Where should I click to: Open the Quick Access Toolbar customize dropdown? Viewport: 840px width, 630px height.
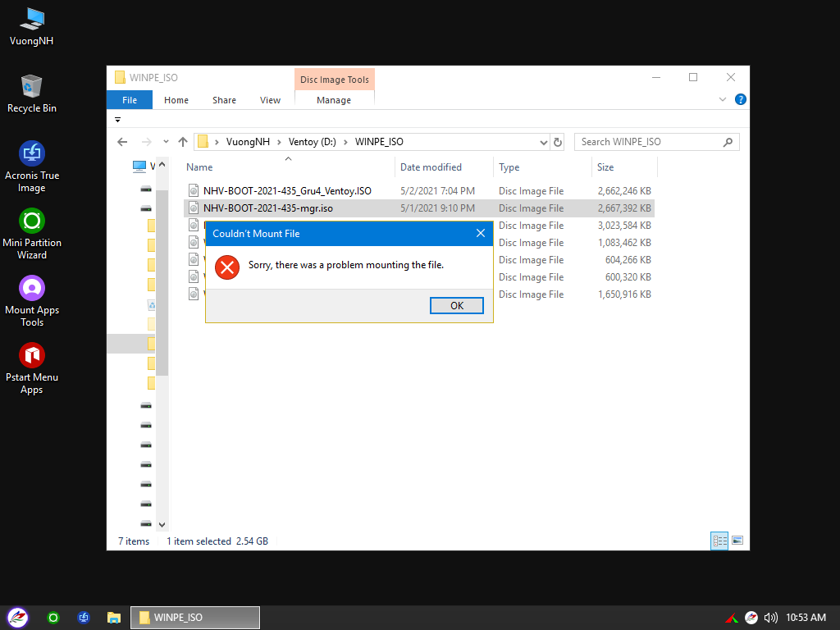[118, 120]
